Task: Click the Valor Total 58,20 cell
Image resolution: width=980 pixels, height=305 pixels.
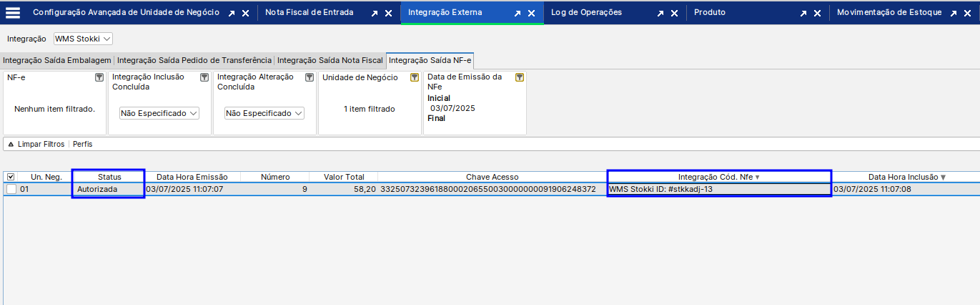Action: pos(344,189)
